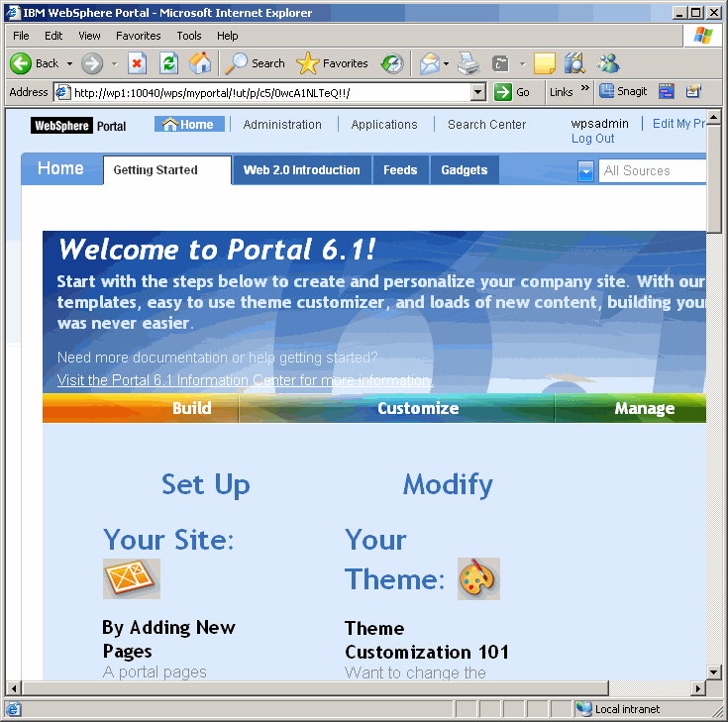The height and width of the screenshot is (722, 728).
Task: Click the Customize banner section
Action: click(417, 408)
